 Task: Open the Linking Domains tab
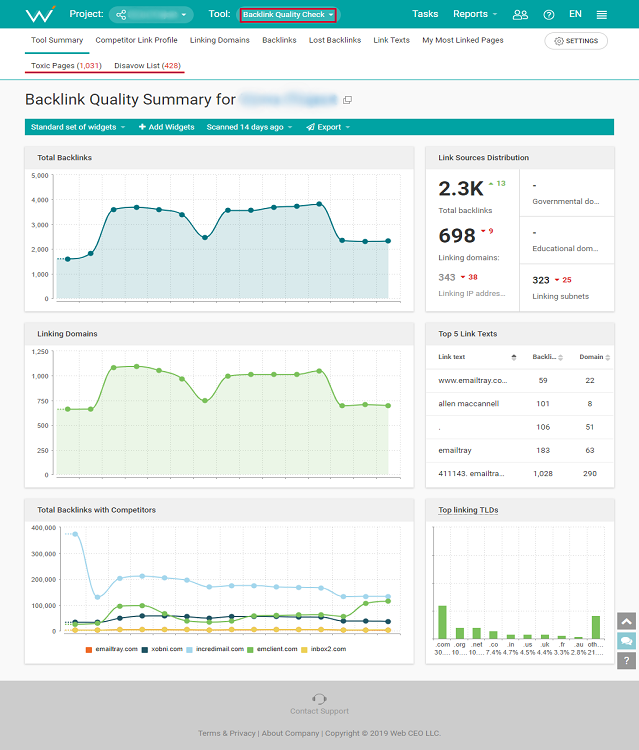tap(220, 40)
